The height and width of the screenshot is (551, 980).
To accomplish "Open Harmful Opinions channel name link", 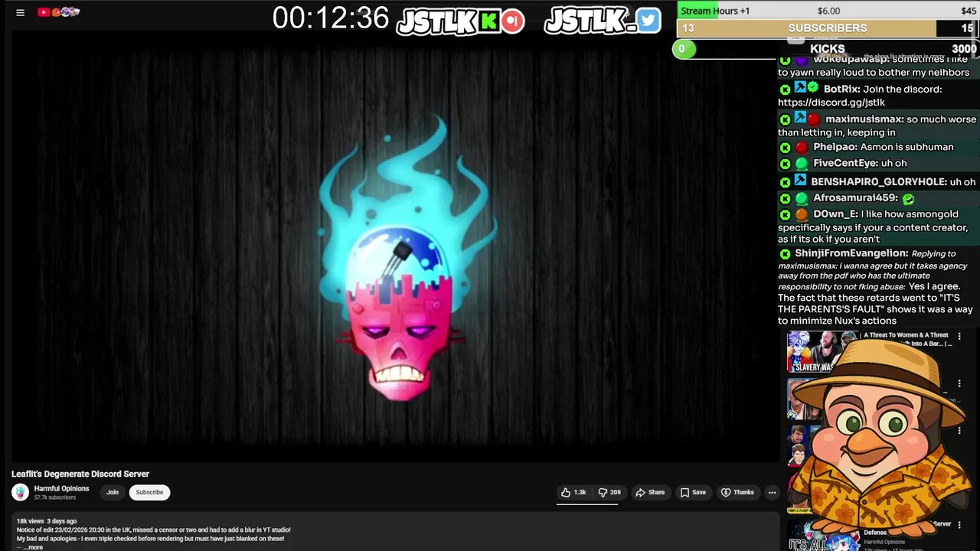I will pos(61,488).
